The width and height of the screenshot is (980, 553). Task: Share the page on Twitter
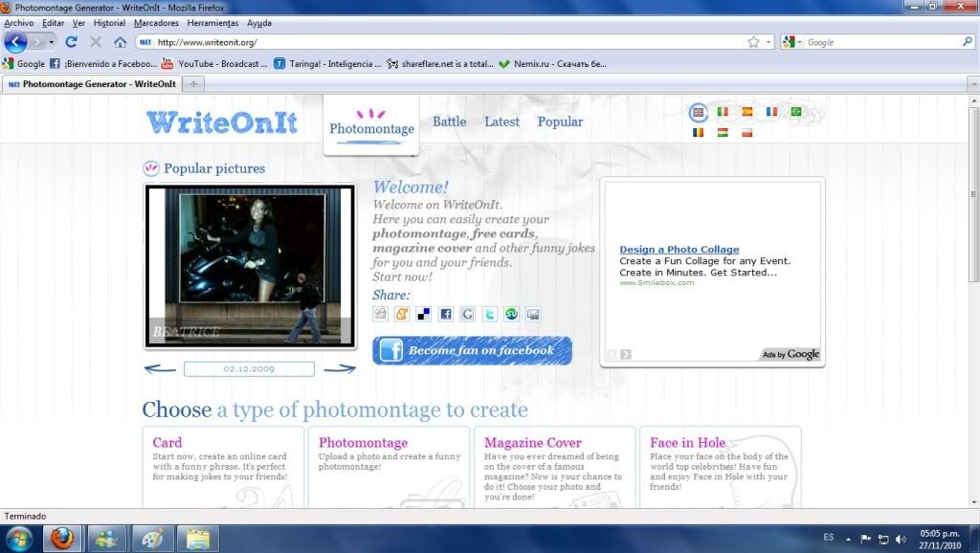tap(489, 314)
